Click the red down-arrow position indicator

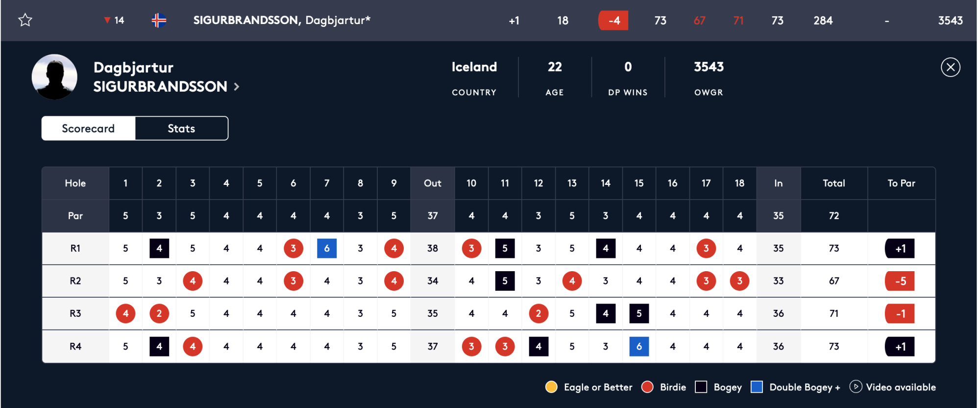pos(107,20)
